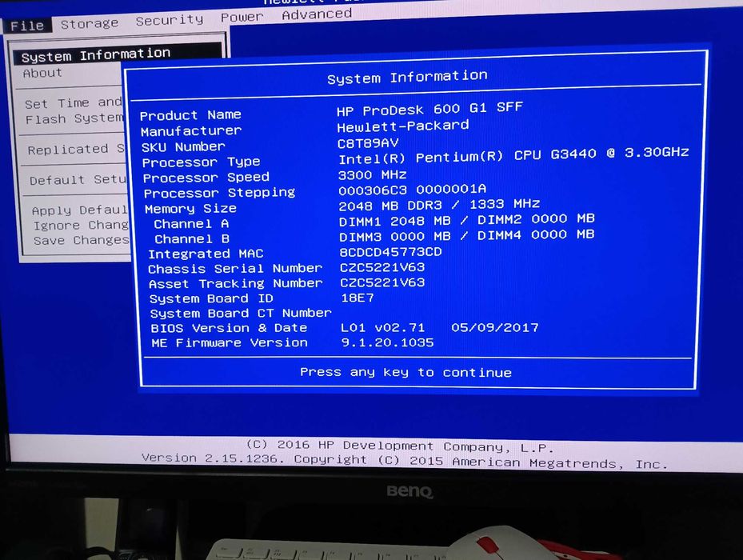Click the Integrated MAC label
This screenshot has width=743, height=560.
(x=206, y=254)
